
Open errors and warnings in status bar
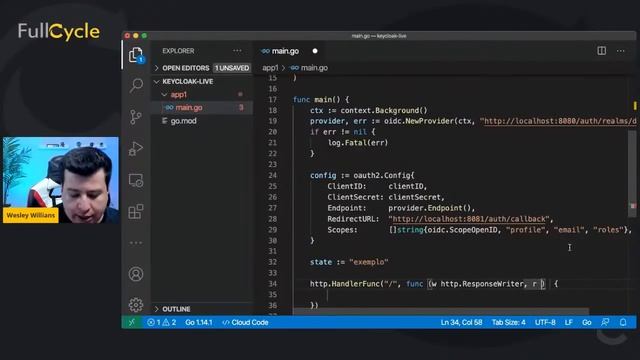click(x=162, y=322)
